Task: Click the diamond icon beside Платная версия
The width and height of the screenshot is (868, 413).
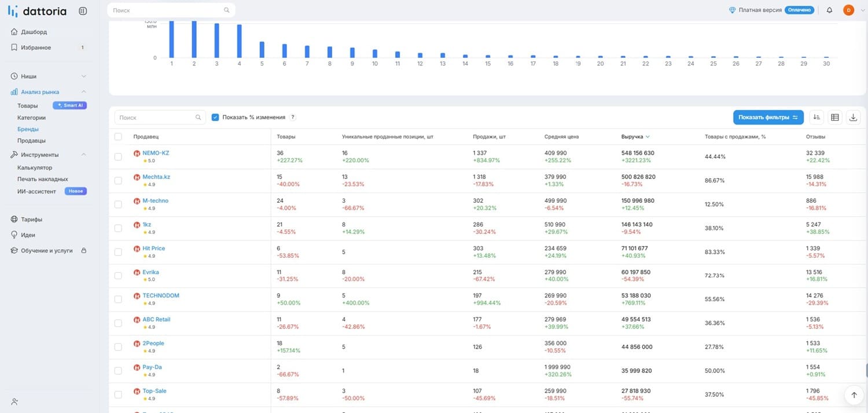Action: pyautogui.click(x=733, y=10)
